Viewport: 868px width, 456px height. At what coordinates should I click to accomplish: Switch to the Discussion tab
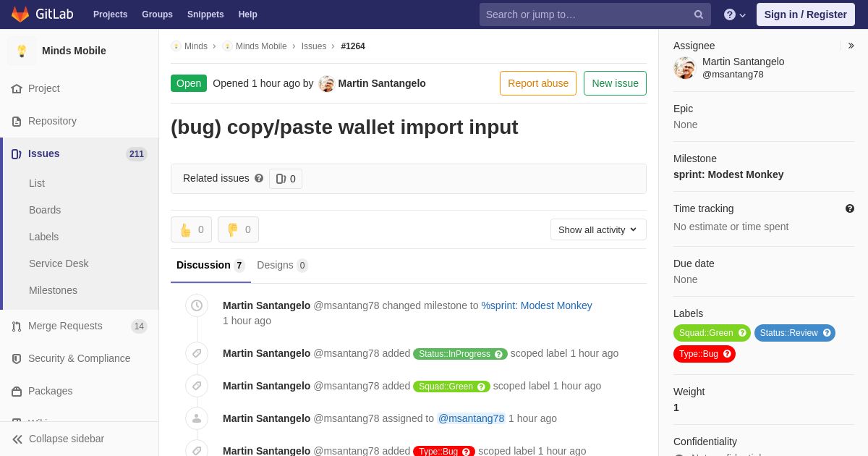click(x=210, y=265)
